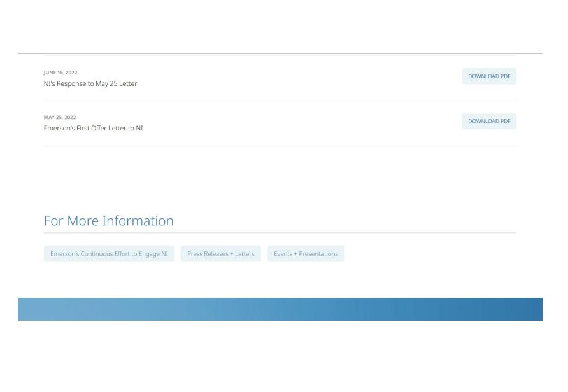Download PDF of NI's Response to May 25 Letter
The image size is (568, 392).
(x=488, y=76)
